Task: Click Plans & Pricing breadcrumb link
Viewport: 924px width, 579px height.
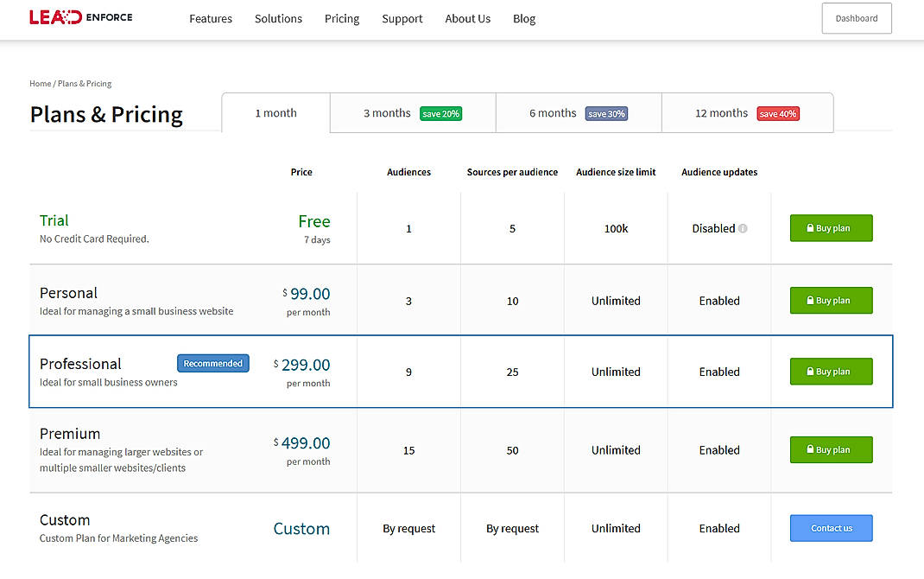Action: click(85, 83)
